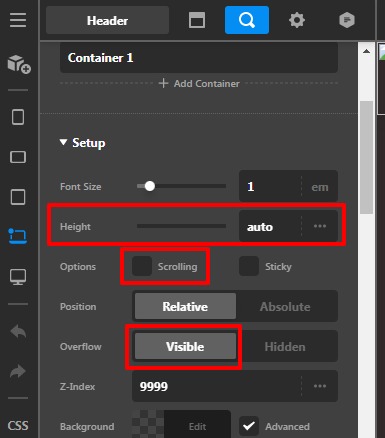This screenshot has height=438, width=385.
Task: Enable the Scrolling checkbox
Action: (142, 266)
